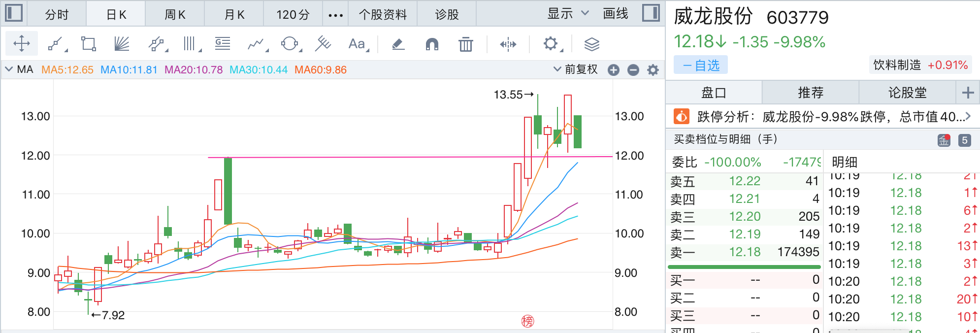Open the 前复权 adjustment dropdown
The height and width of the screenshot is (333, 980).
pos(576,69)
